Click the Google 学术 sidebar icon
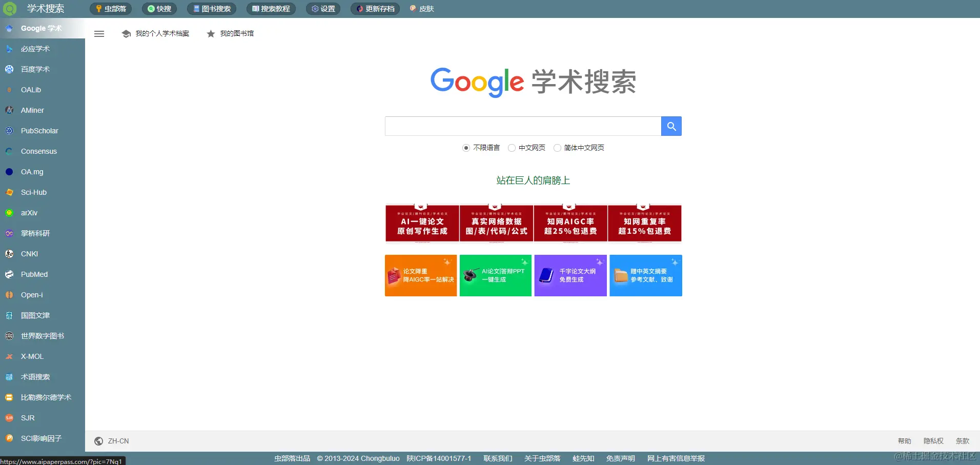Screen dimensions: 980x465 [9, 29]
